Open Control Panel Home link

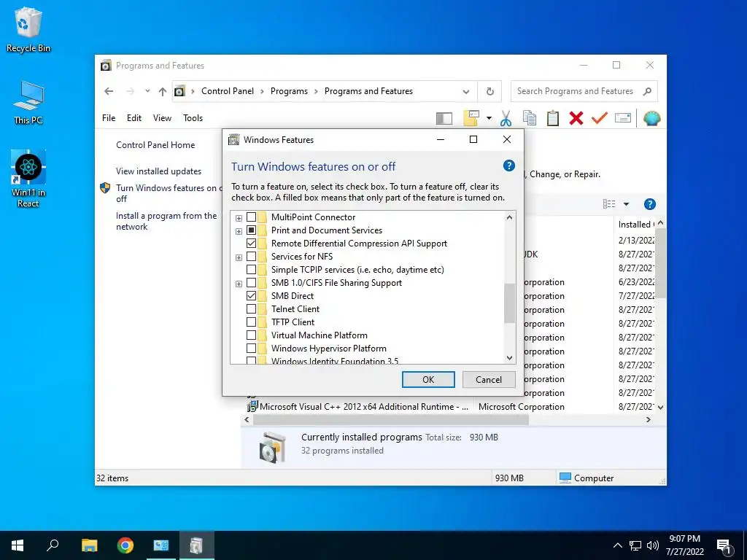pos(155,145)
